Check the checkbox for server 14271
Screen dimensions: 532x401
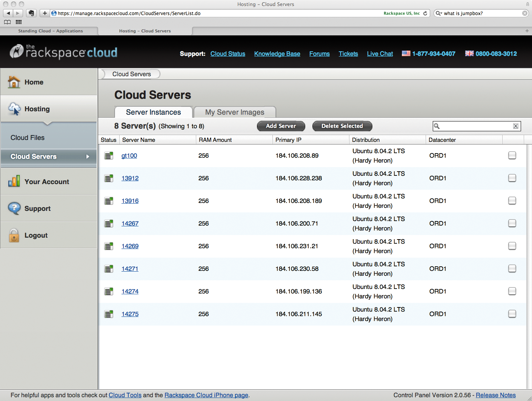pos(512,269)
